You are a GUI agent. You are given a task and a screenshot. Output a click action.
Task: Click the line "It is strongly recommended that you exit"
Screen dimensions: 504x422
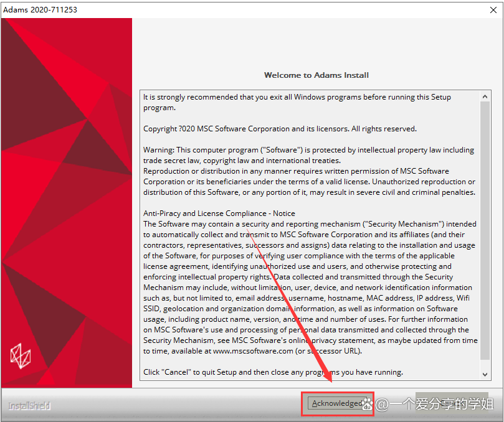tap(297, 97)
